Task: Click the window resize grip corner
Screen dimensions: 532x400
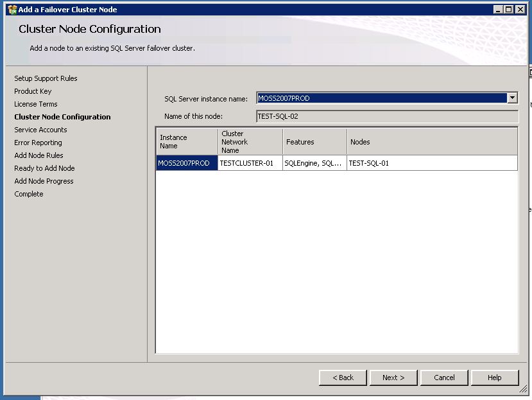Action: (523, 390)
